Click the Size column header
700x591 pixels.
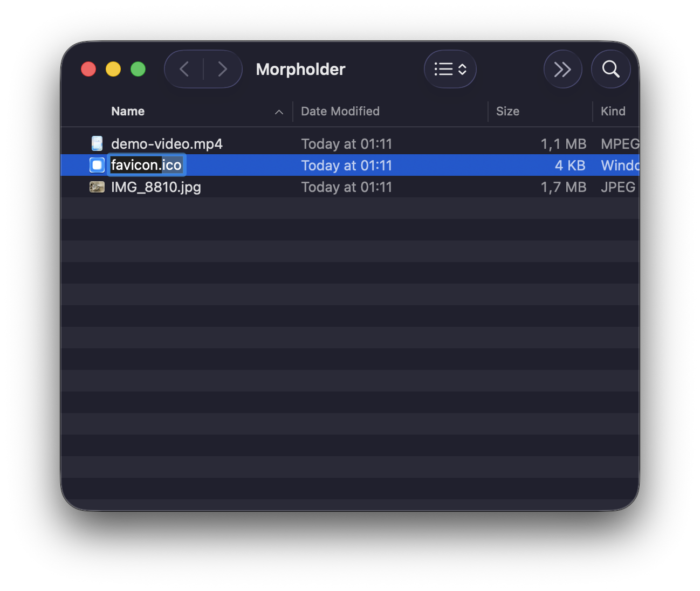tap(507, 111)
